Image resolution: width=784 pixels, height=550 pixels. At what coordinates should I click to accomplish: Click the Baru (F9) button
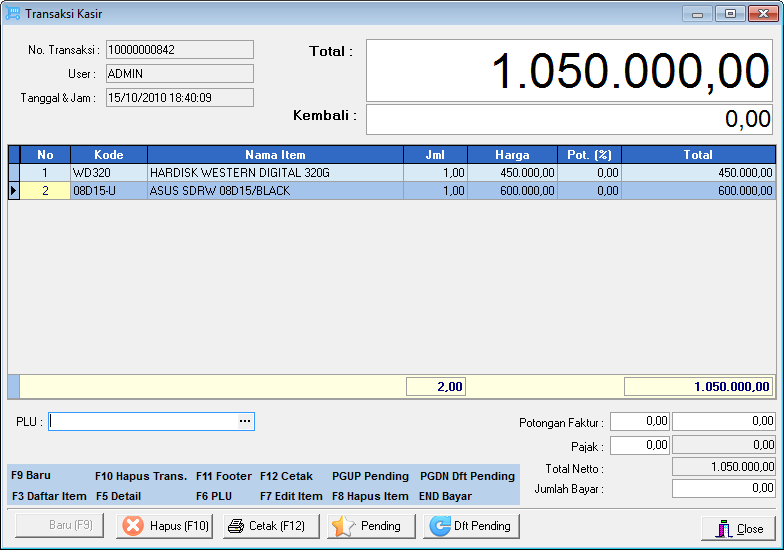click(x=60, y=526)
